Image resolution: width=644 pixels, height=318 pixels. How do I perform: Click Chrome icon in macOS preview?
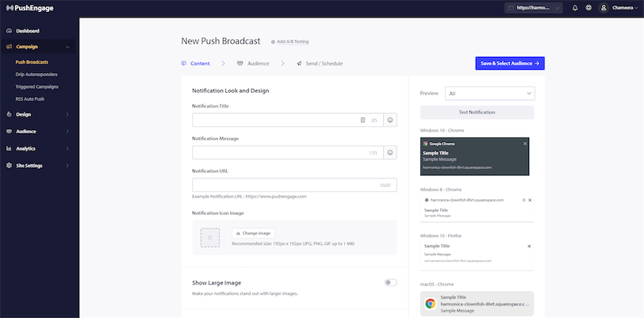pyautogui.click(x=431, y=304)
